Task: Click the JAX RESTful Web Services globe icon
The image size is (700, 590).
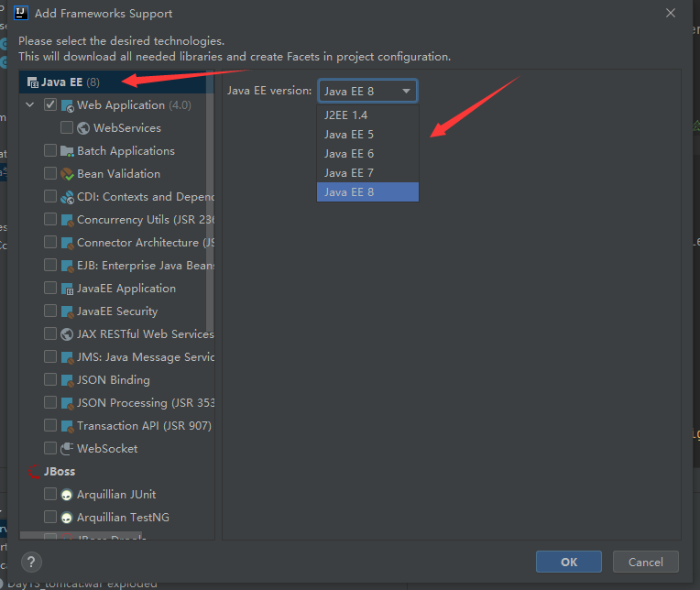Action: point(67,334)
